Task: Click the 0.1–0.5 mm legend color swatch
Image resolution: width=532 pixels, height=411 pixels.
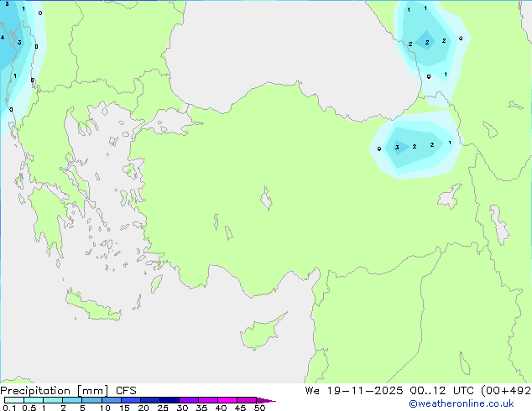Action: [14, 400]
